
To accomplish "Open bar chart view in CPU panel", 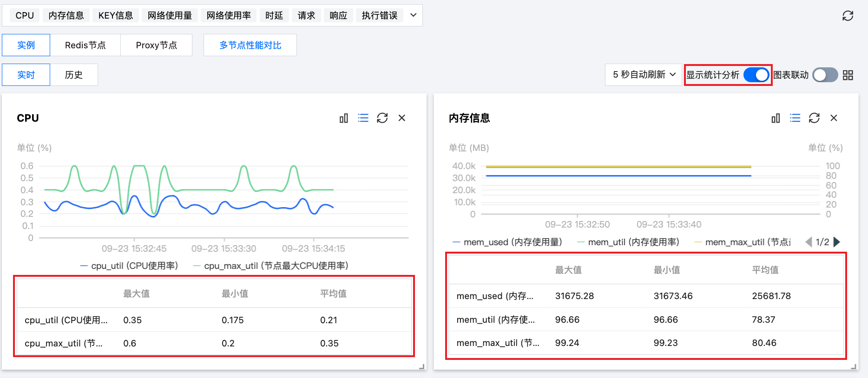I will [x=343, y=118].
